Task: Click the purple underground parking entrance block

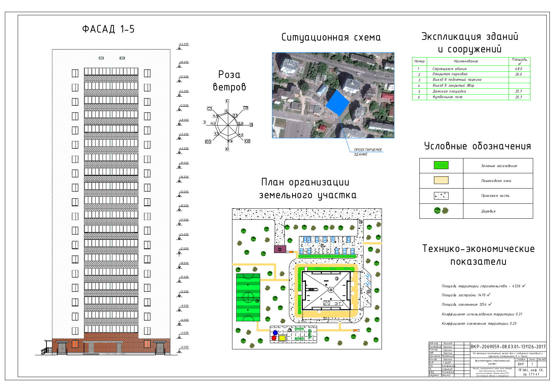Action: point(280,249)
